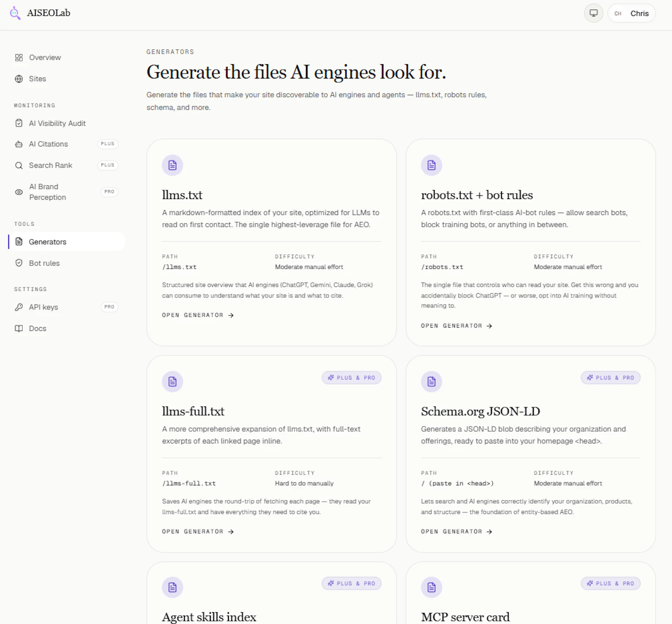Viewport: 672px width, 624px height.
Task: Click PRO badge beside AI Brand Perception
Action: (x=109, y=192)
